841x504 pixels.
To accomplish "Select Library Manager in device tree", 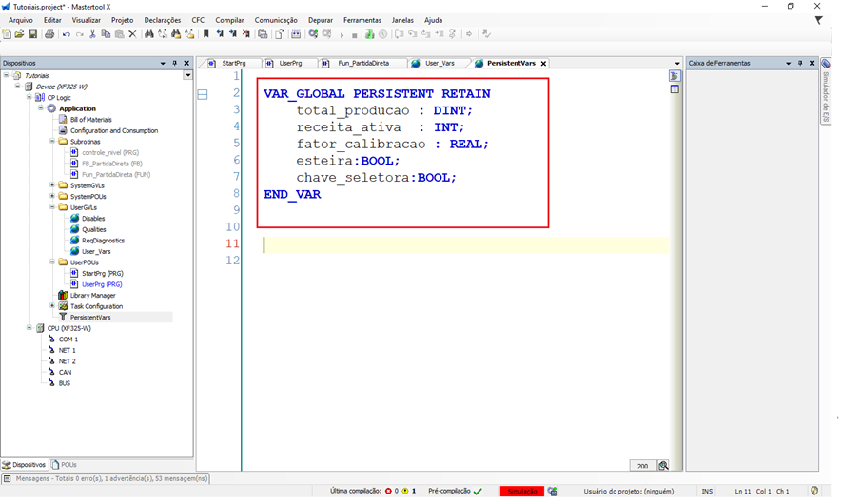I will click(x=92, y=295).
